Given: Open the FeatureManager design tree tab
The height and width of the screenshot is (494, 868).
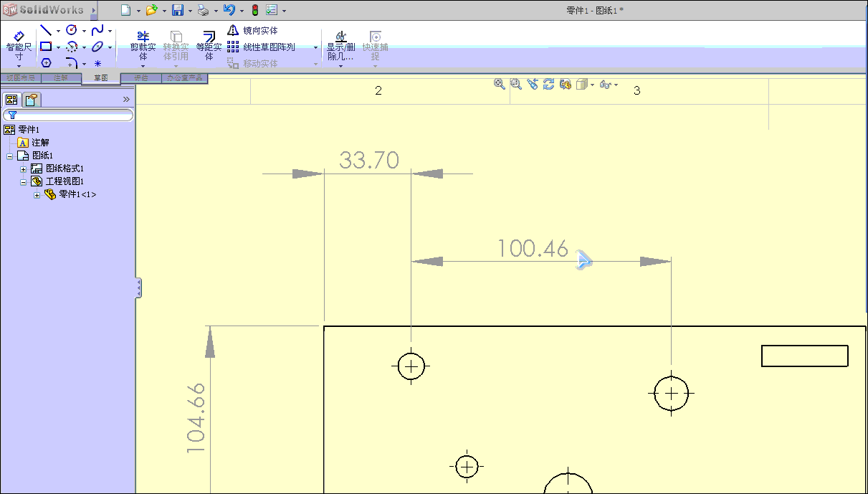Looking at the screenshot, I should (11, 100).
